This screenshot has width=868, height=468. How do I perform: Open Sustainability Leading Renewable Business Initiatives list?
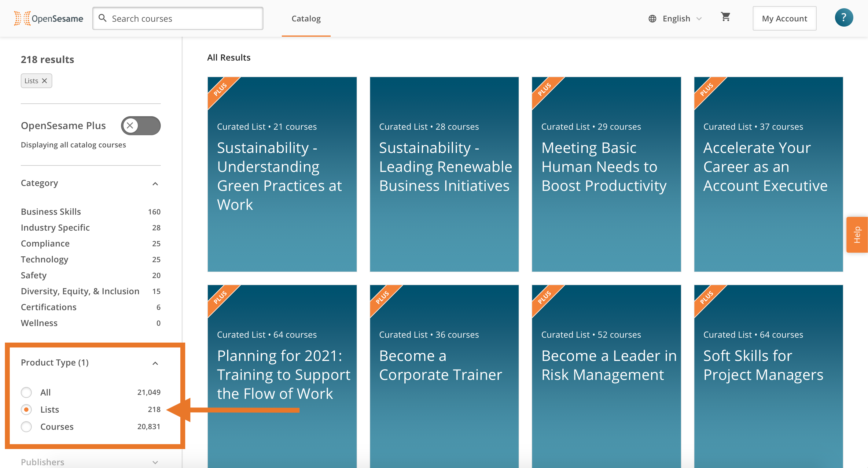(x=444, y=174)
